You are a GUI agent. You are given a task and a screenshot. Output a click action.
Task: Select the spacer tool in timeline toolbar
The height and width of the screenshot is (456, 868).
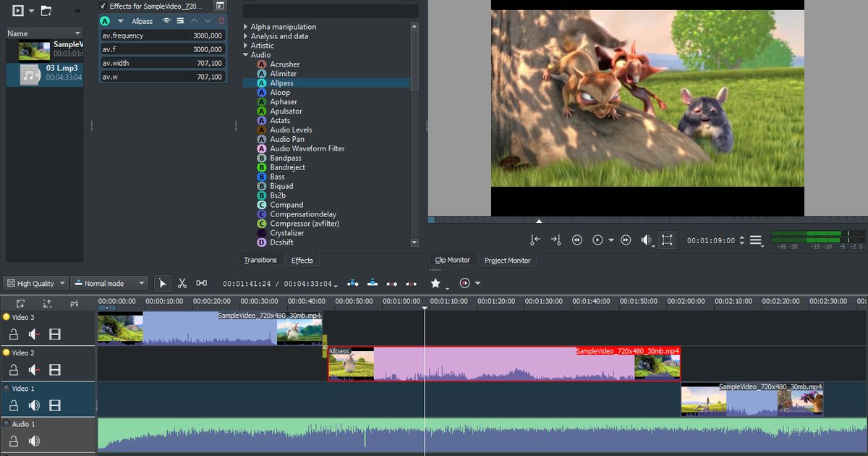(202, 283)
